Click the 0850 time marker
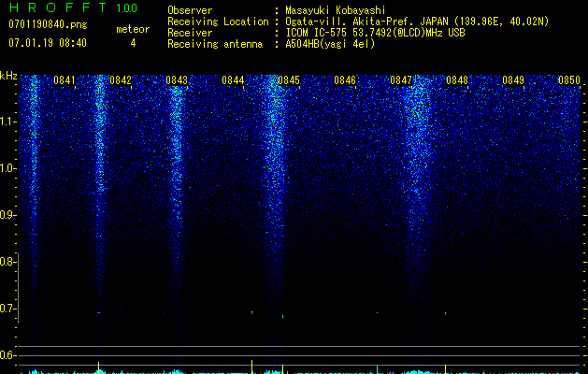This screenshot has width=588, height=374. [x=569, y=80]
